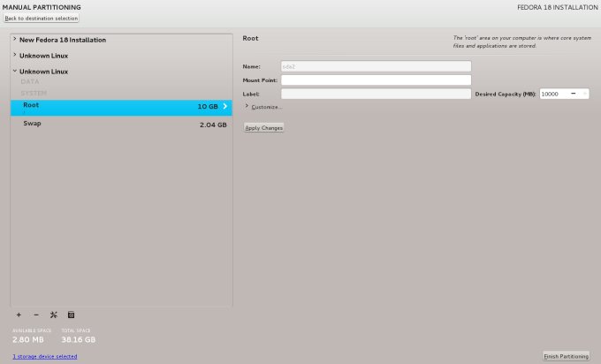The width and height of the screenshot is (601, 364).
Task: Select the Root partition row
Action: coord(121,108)
